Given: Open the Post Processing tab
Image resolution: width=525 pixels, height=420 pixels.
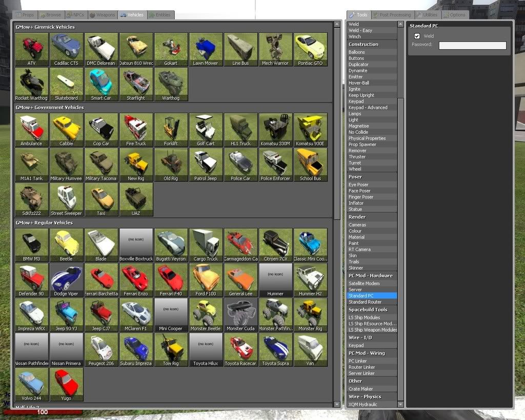Looking at the screenshot, I should (x=392, y=15).
